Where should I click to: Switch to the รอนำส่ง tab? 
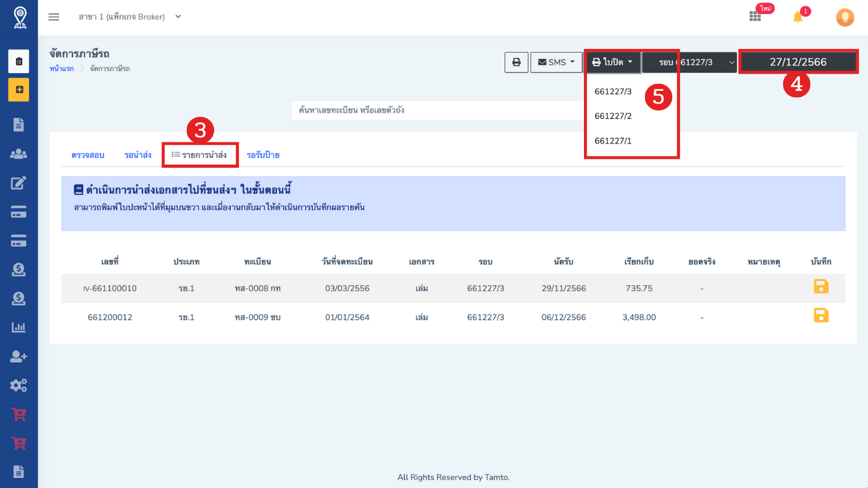[138, 155]
